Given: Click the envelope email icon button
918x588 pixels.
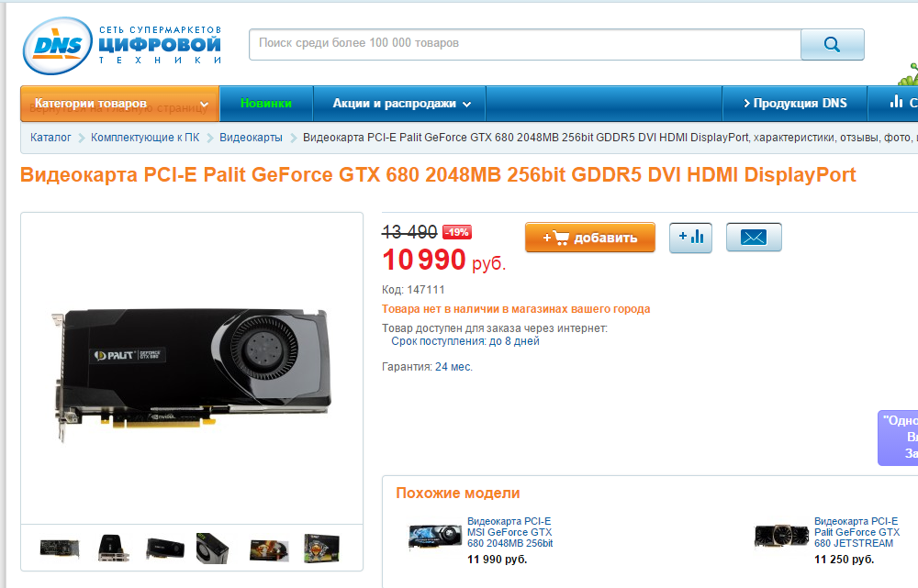Looking at the screenshot, I should [754, 237].
